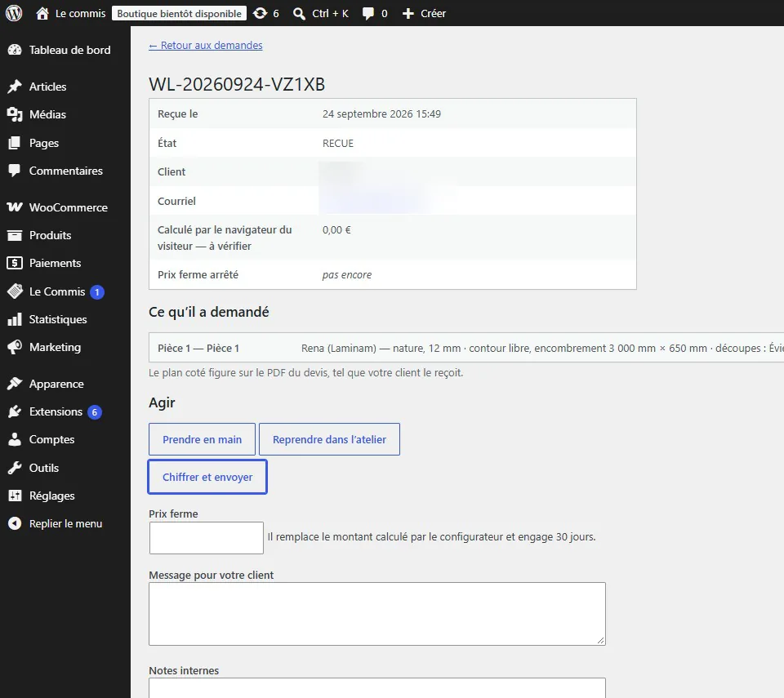Focus the Prix ferme input field
Image resolution: width=784 pixels, height=698 pixels.
click(x=206, y=538)
